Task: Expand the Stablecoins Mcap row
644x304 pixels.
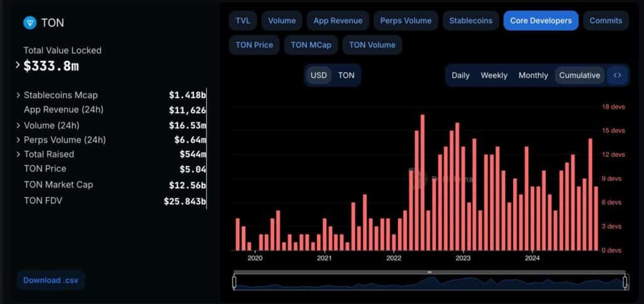Action: point(18,95)
